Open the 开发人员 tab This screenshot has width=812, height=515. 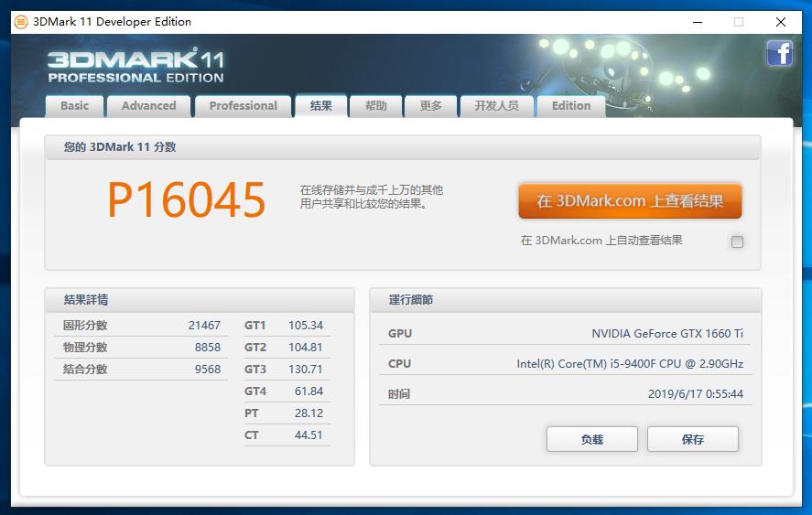(x=496, y=106)
